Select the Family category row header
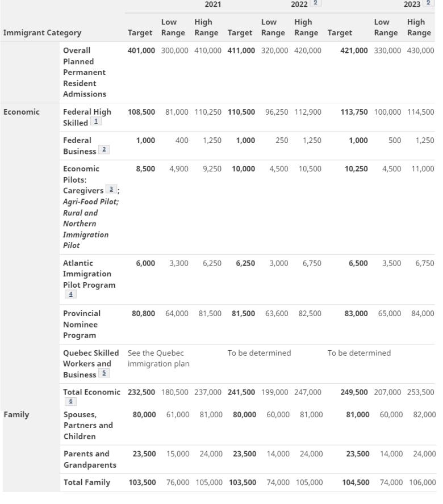Viewport: 443px width, 504px height. pos(16,414)
